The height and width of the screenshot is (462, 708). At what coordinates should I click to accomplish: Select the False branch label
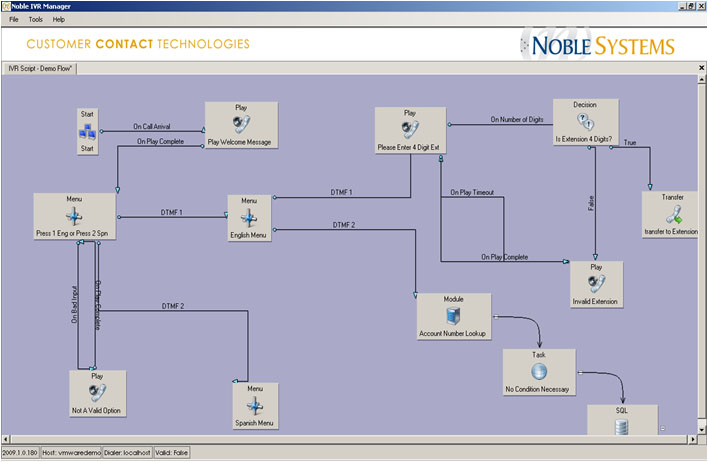pos(591,203)
